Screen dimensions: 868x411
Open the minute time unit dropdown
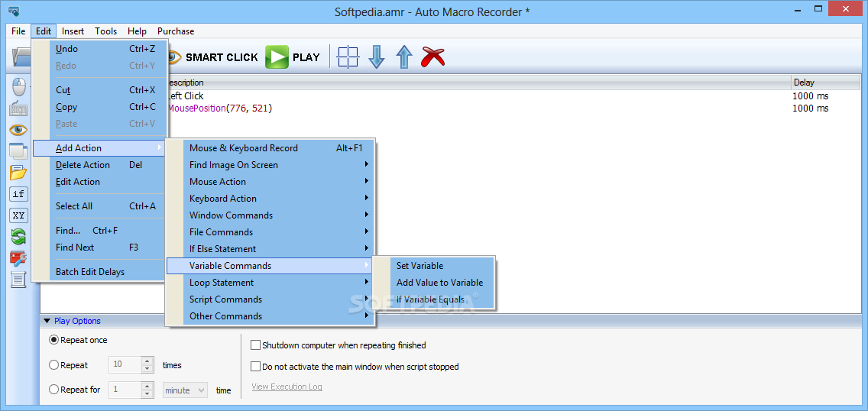[x=185, y=390]
